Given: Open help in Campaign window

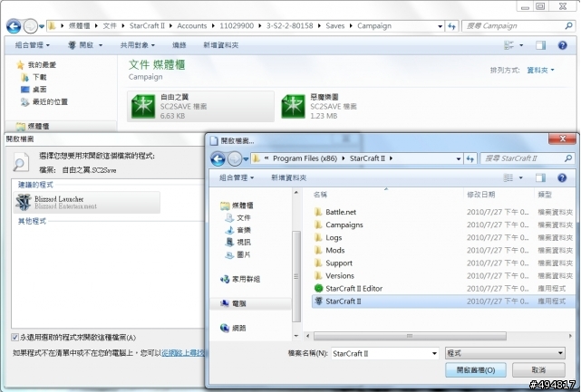Looking at the screenshot, I should pos(562,45).
